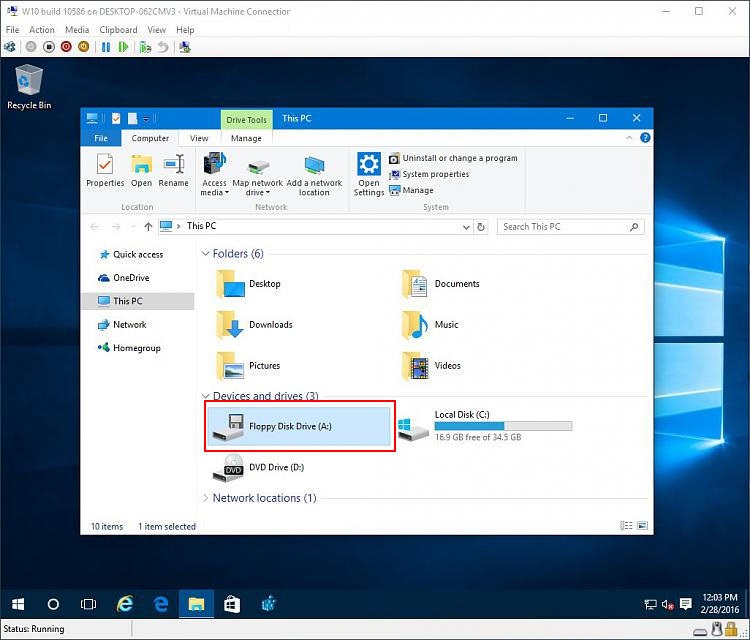Screen dimensions: 750x640
Task: Collapse the Folders (6) group
Action: [205, 254]
